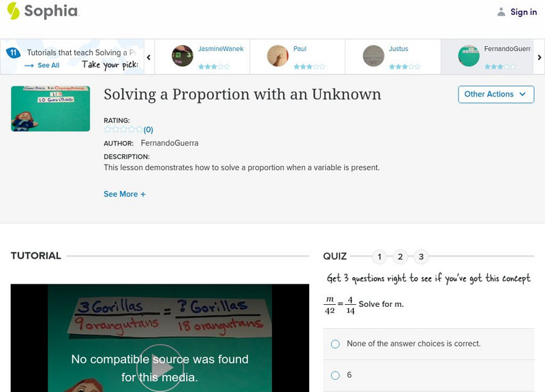Open See All tutorials link
This screenshot has height=392, width=545.
[48, 65]
